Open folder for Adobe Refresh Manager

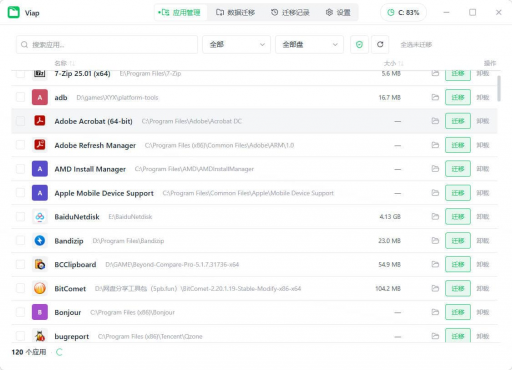(435, 145)
